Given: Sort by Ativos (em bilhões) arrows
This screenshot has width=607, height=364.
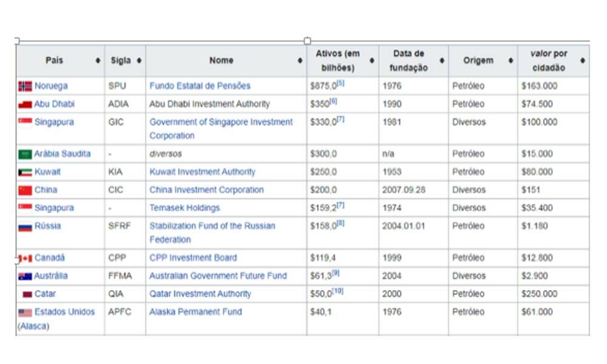Looking at the screenshot, I should [372, 60].
